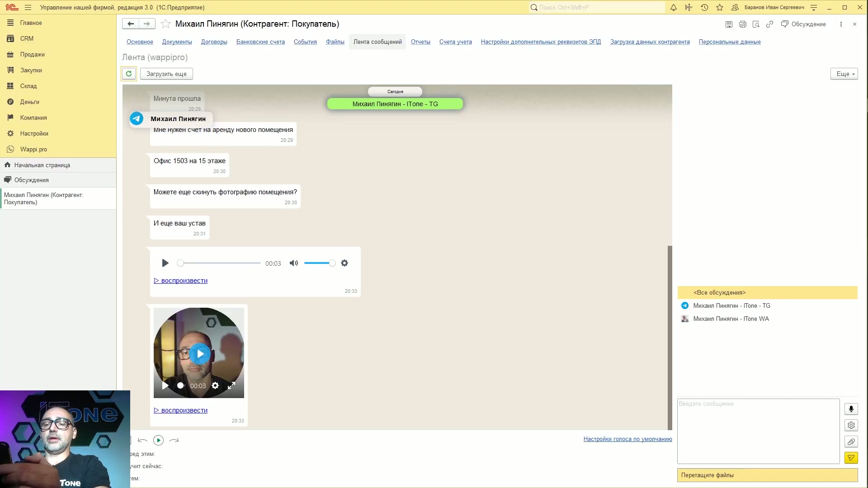
Task: Seek on the audio progress bar
Action: 220,263
